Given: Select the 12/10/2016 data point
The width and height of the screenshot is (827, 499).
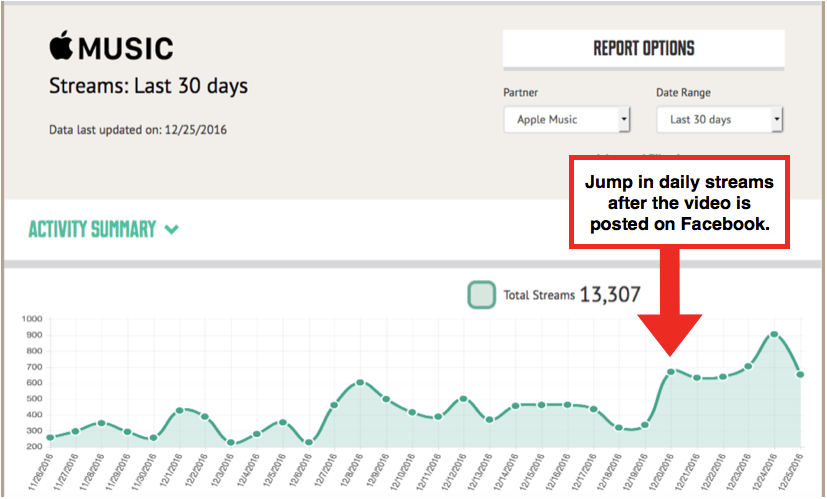Looking at the screenshot, I should point(412,412).
